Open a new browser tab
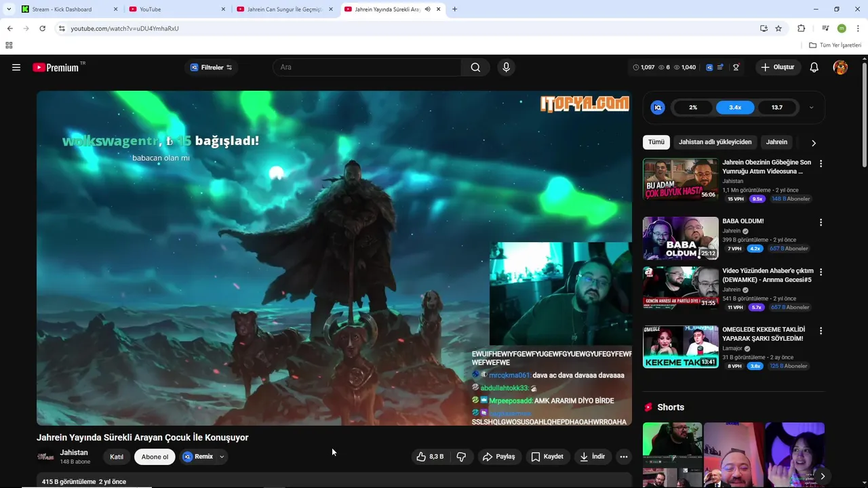 tap(454, 9)
